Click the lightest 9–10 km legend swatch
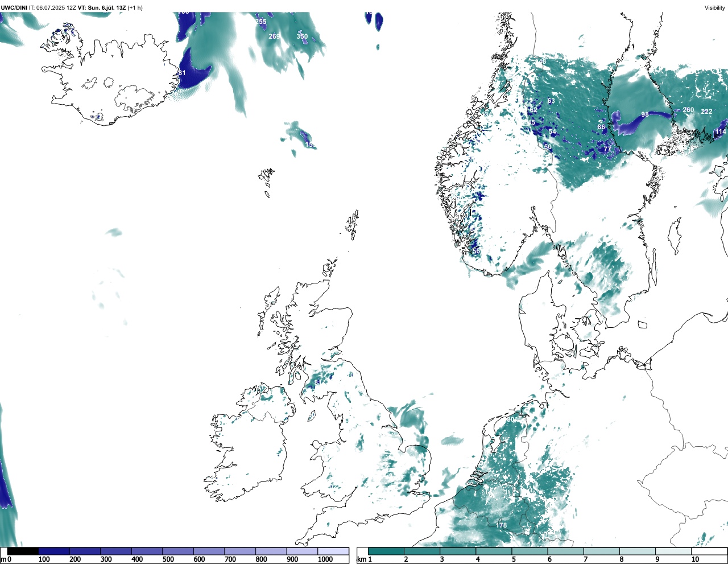728x564 pixels. [674, 551]
